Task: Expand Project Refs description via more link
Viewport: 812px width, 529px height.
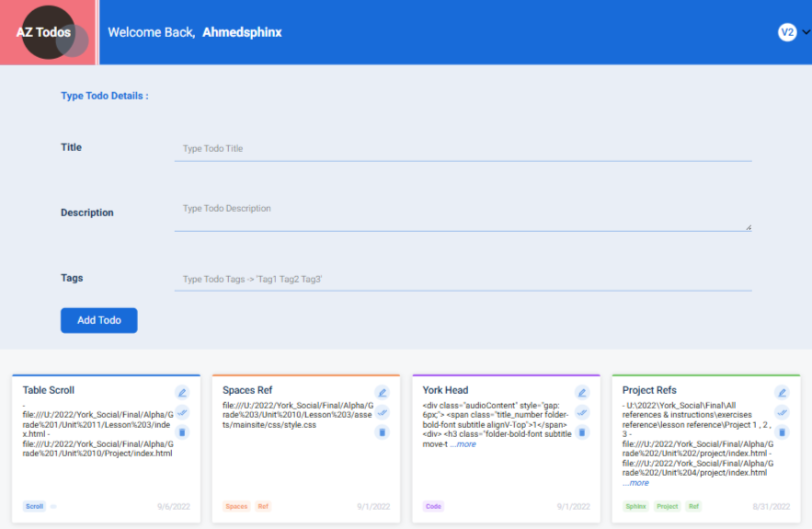Action: coord(635,483)
